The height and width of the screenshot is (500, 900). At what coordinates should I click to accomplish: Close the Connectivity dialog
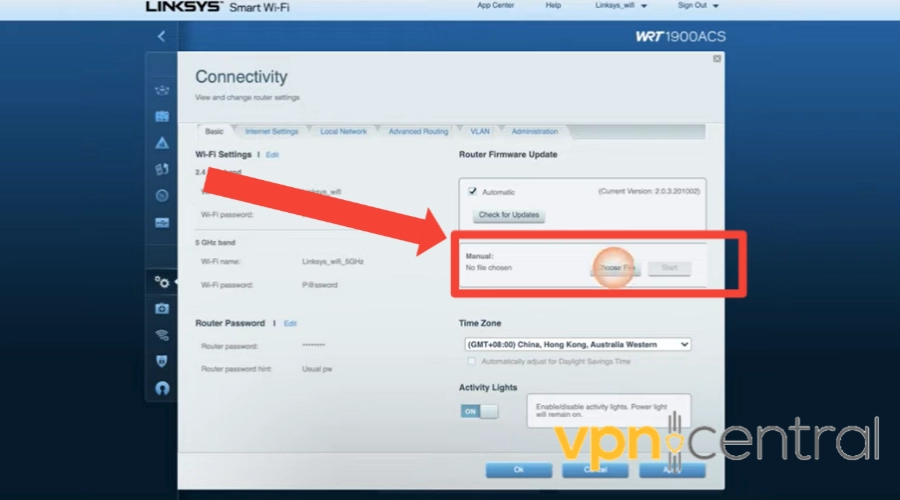point(717,59)
